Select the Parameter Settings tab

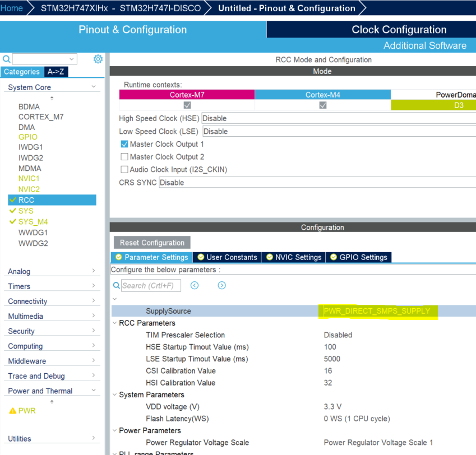[x=152, y=257]
